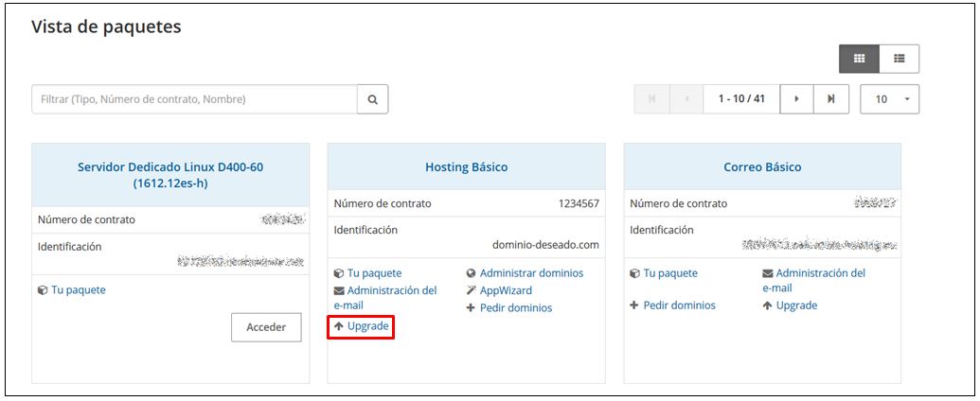Viewport: 980px width, 401px height.
Task: Go to the next page of results
Action: (x=797, y=99)
